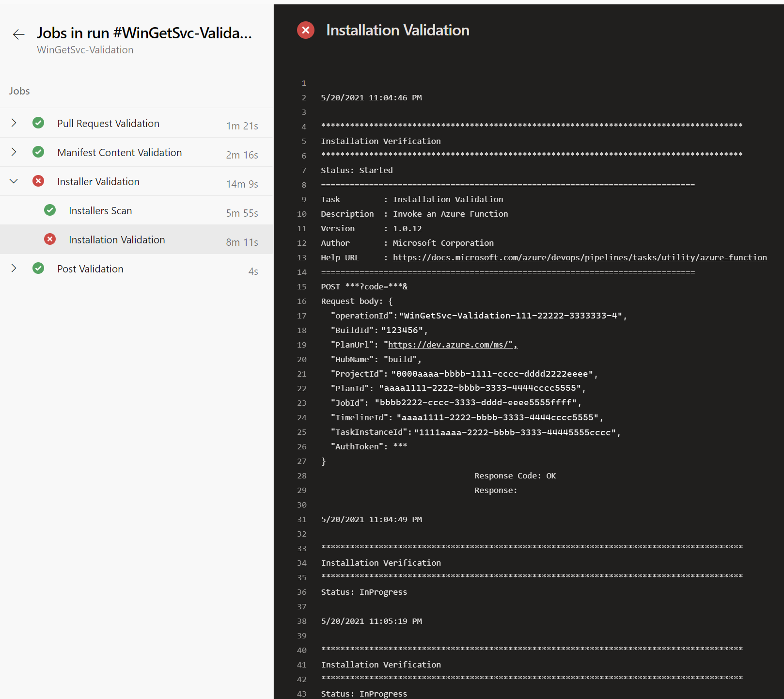
Task: Select the Installation Validation task
Action: pos(117,239)
